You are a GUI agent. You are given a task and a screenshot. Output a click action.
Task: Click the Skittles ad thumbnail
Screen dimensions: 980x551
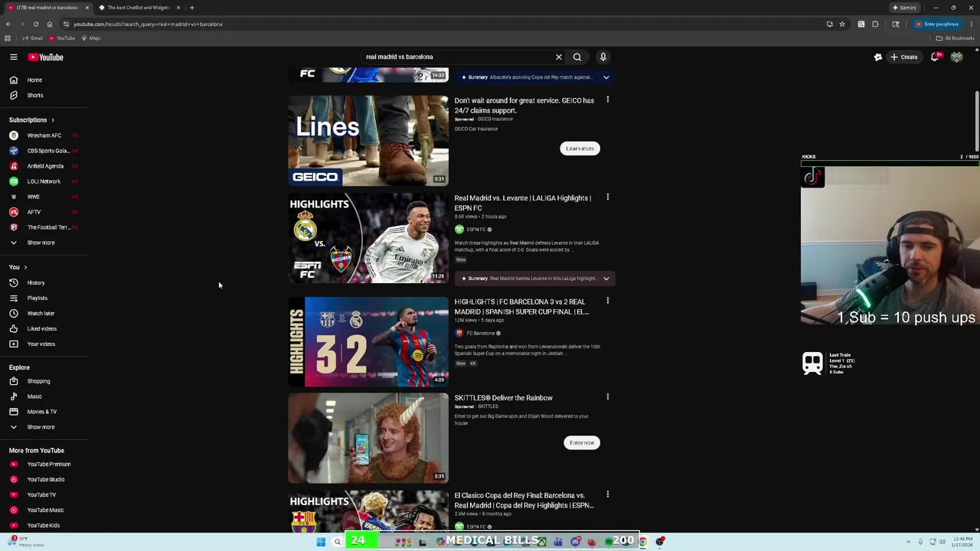368,439
